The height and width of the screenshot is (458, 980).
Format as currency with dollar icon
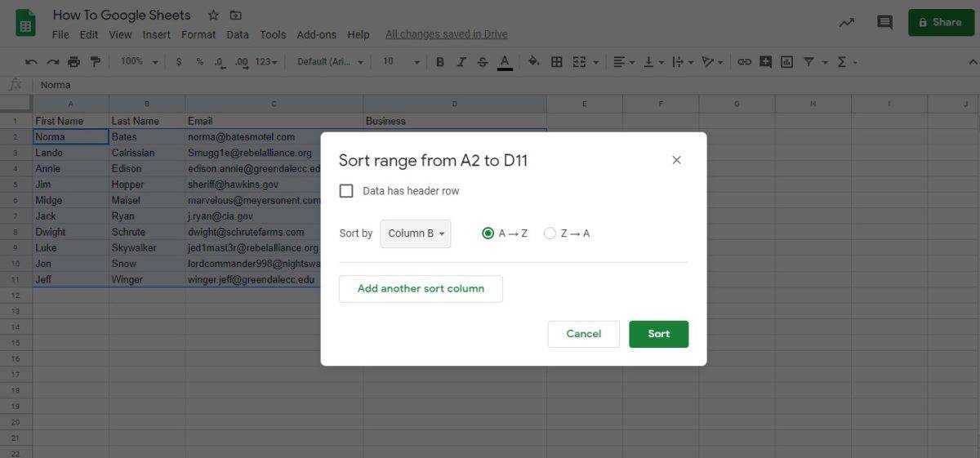179,62
